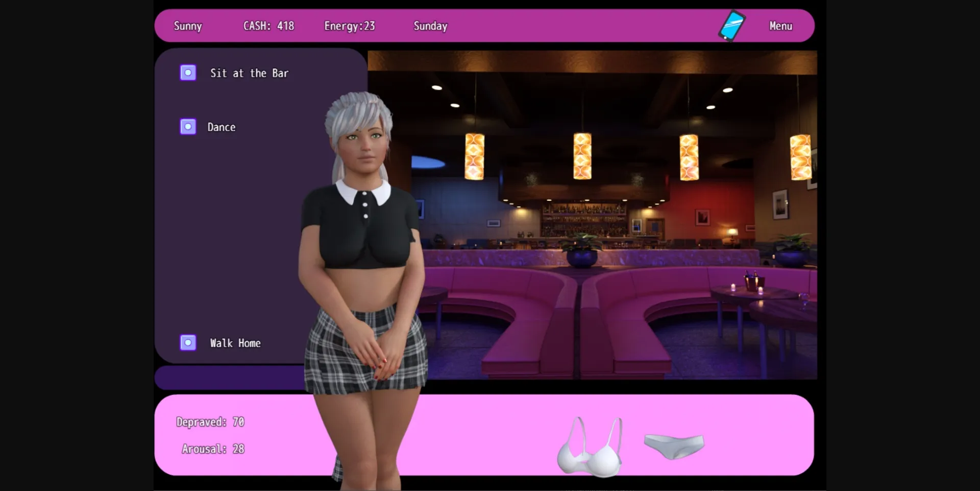
Task: Click the Depraved: 70 stat
Action: 210,422
